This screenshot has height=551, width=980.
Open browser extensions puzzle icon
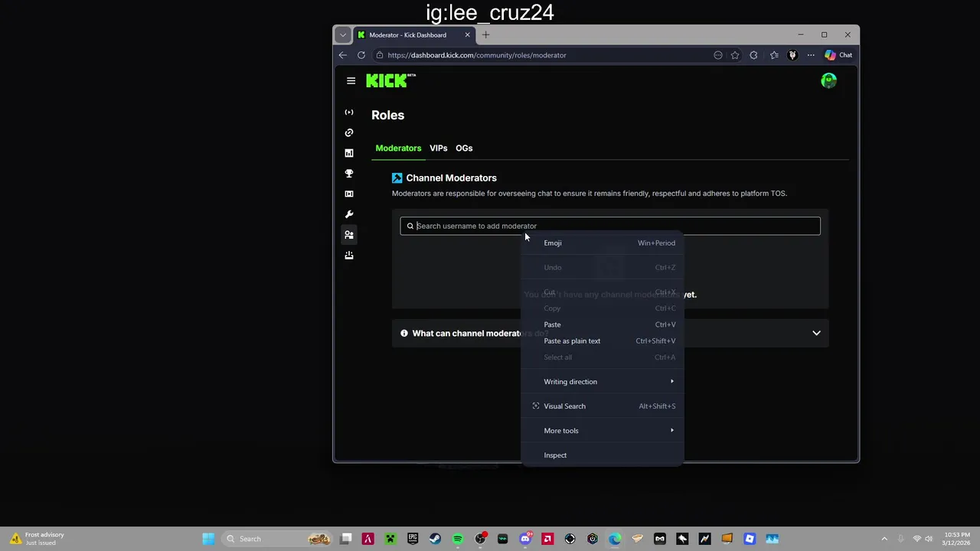pos(753,55)
